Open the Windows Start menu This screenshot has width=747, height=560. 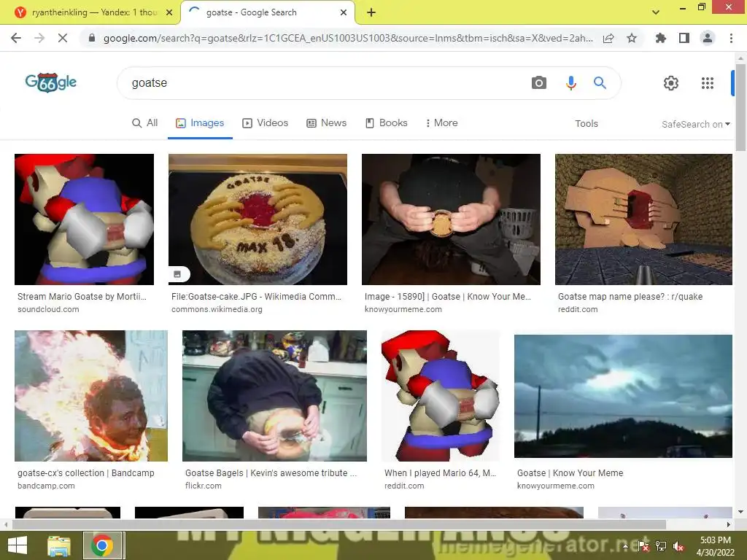pos(18,545)
